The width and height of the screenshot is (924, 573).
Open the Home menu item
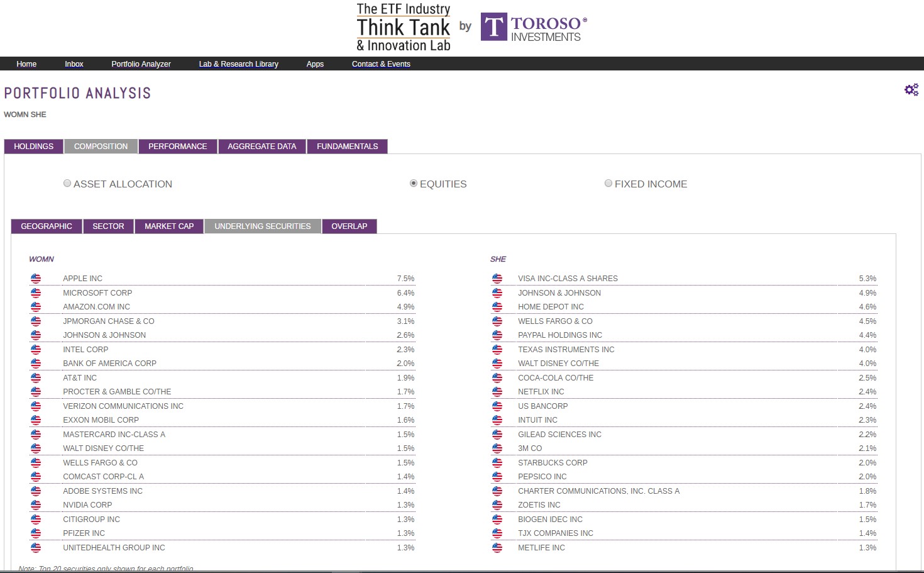(x=26, y=64)
